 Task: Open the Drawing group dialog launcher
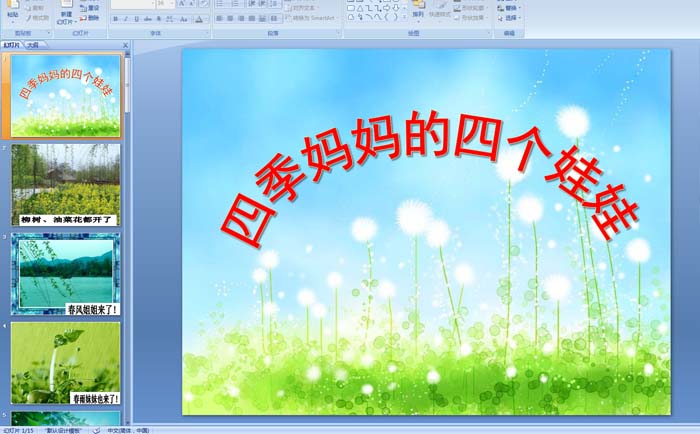[488, 33]
